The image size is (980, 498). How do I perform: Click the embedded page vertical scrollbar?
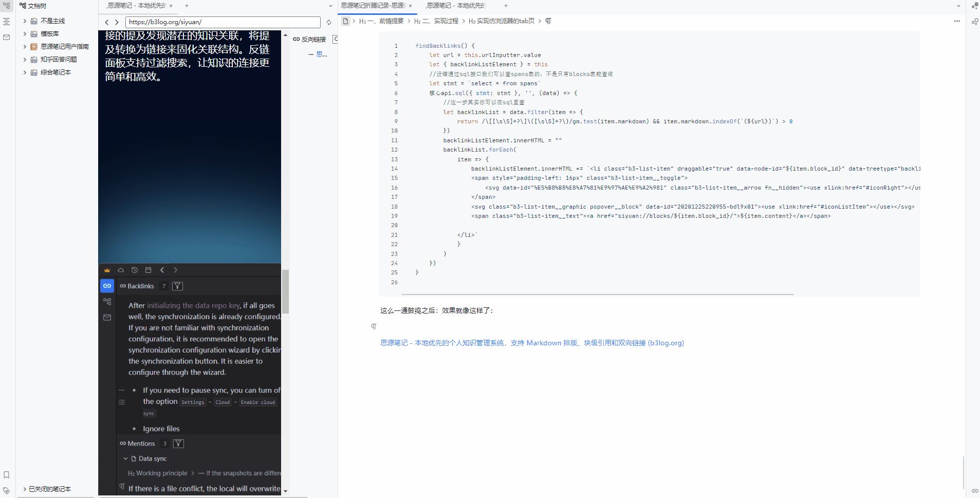[x=285, y=291]
